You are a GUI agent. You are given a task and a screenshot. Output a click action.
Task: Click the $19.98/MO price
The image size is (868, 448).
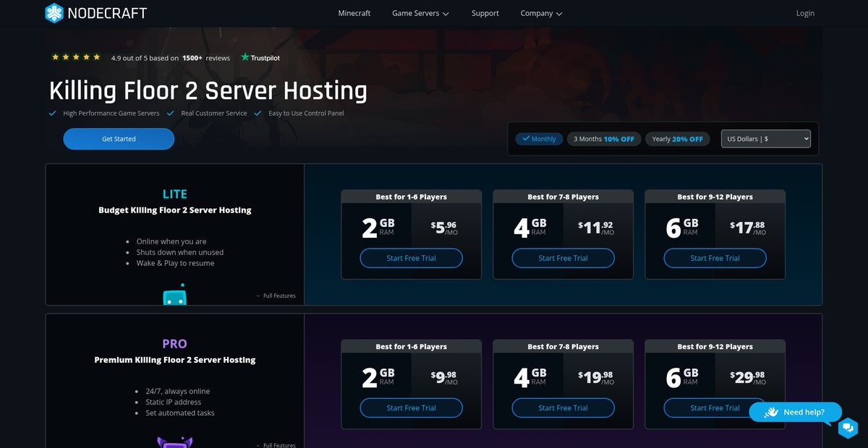click(596, 377)
